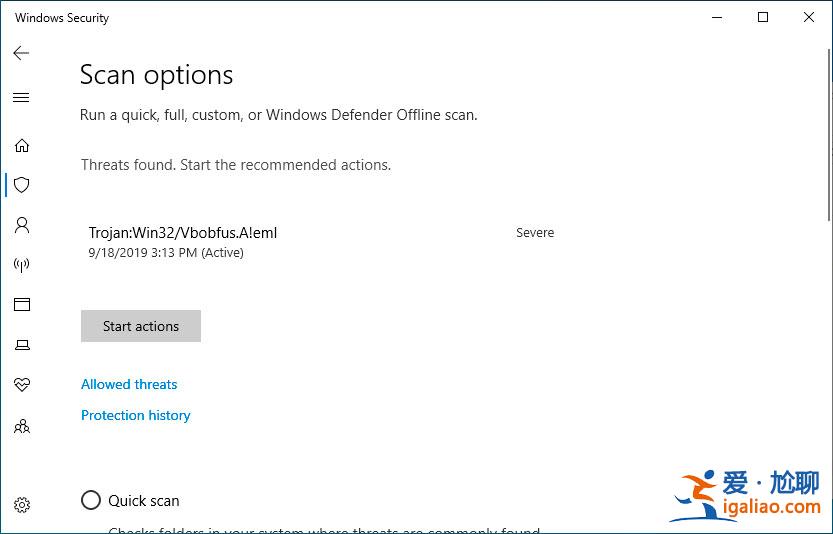This screenshot has width=833, height=534.
Task: Open Account protection person icon
Action: pos(22,225)
